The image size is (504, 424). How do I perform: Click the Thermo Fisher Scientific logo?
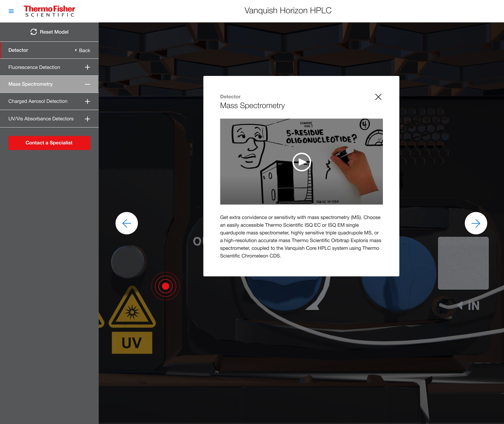(x=49, y=11)
